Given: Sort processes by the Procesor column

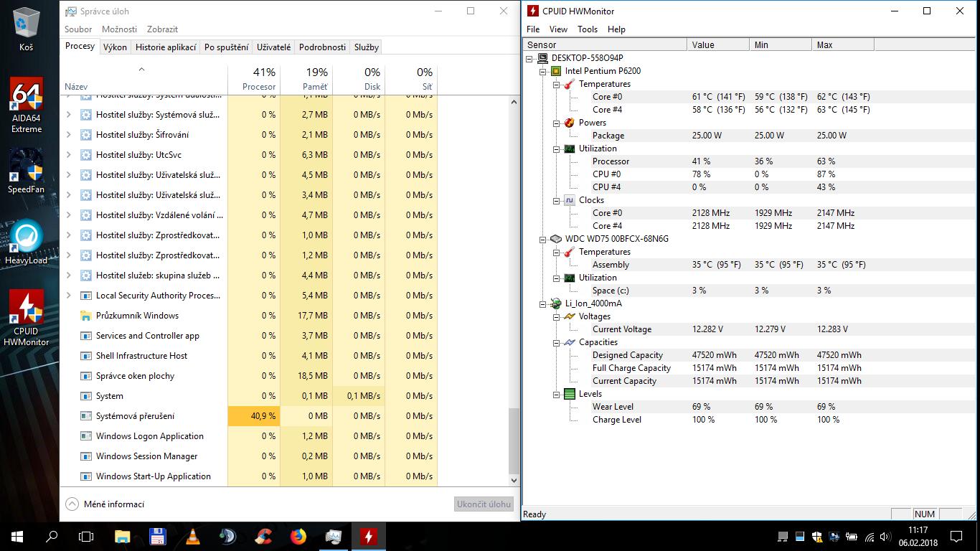Looking at the screenshot, I should (x=254, y=79).
